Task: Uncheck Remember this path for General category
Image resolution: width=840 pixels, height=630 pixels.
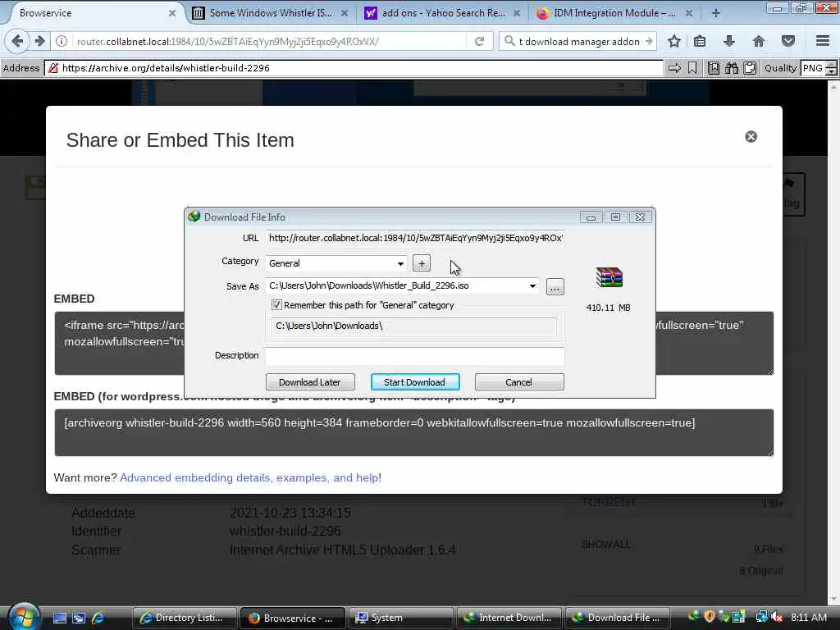Action: click(276, 305)
